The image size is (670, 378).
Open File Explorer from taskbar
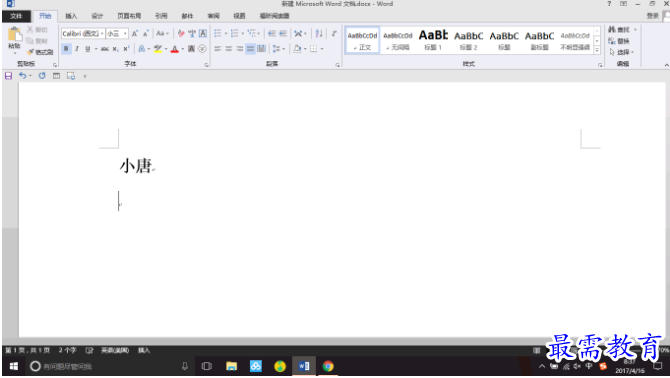pos(231,366)
